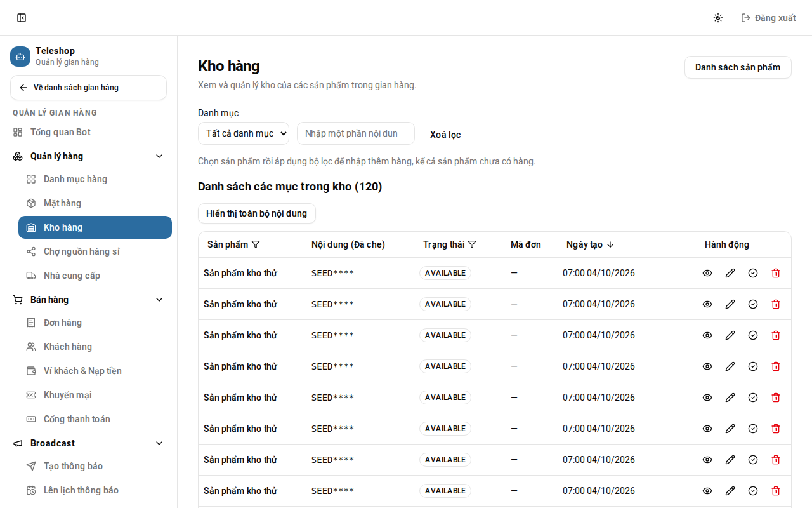Click the Nội dung (Đã che) column header
Viewport: 812px width, 508px height.
tap(348, 244)
